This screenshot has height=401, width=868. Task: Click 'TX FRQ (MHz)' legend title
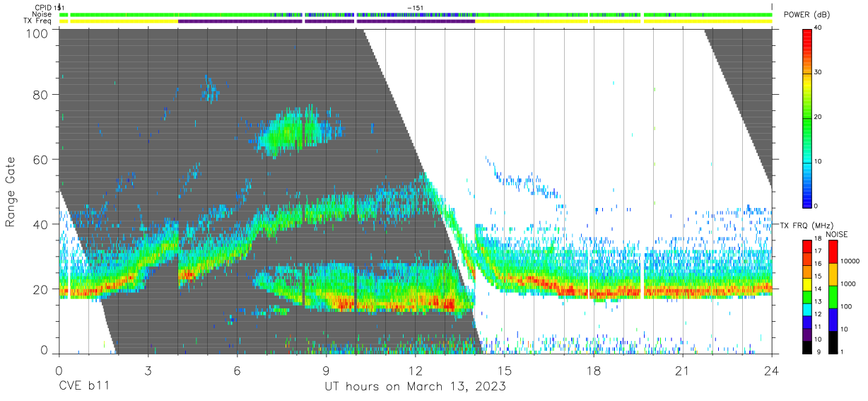tap(807, 226)
